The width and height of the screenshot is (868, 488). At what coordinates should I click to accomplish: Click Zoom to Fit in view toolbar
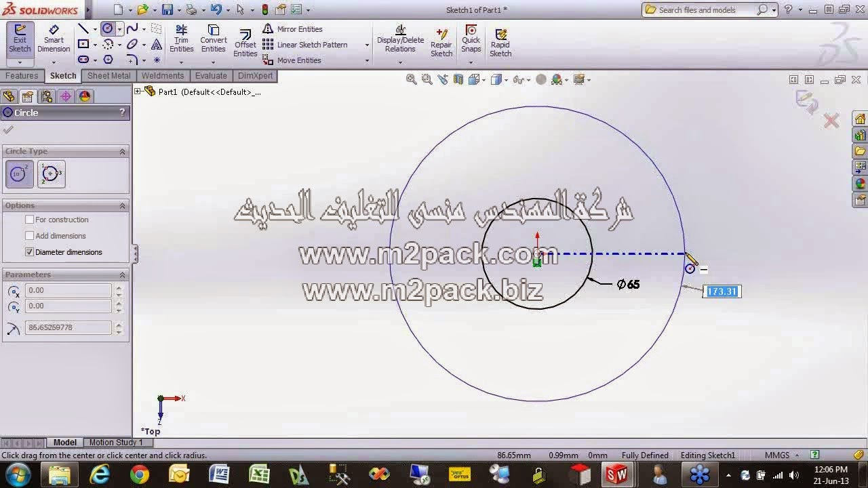click(x=411, y=79)
